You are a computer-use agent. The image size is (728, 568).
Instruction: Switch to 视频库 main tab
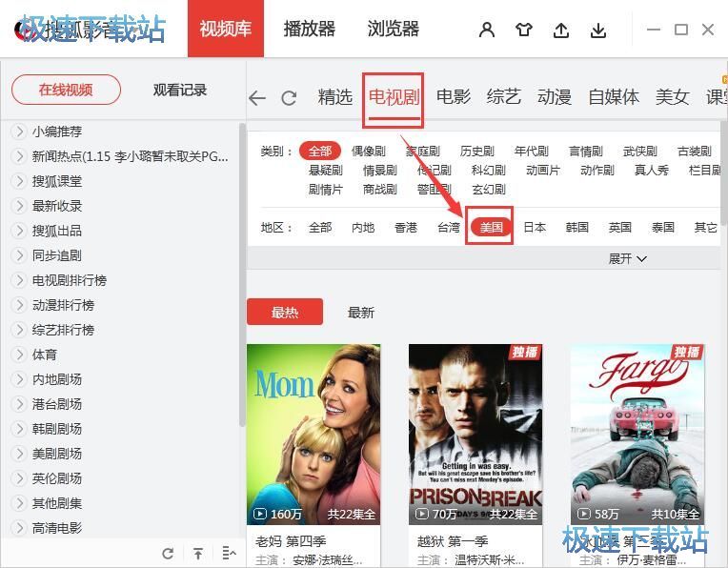(226, 29)
